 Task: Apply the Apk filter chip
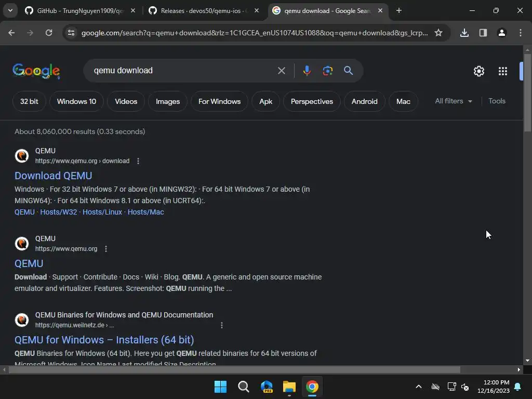pos(265,101)
